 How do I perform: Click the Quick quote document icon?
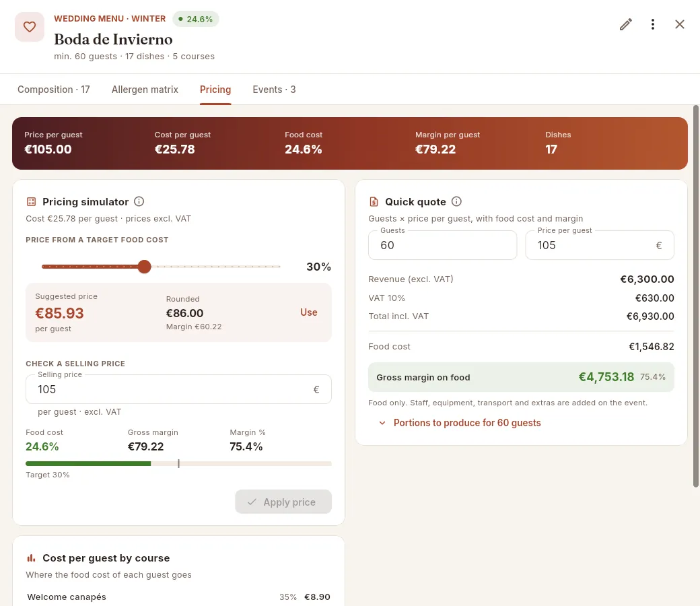374,202
